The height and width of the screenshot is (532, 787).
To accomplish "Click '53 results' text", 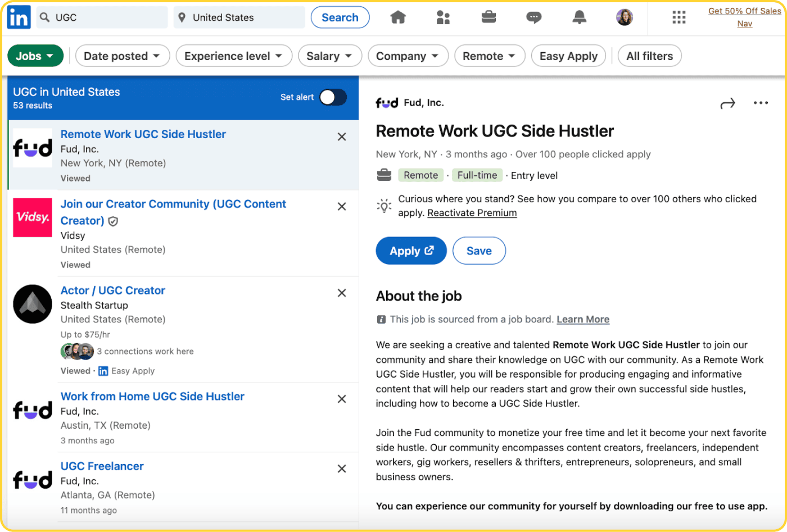I will click(x=33, y=106).
